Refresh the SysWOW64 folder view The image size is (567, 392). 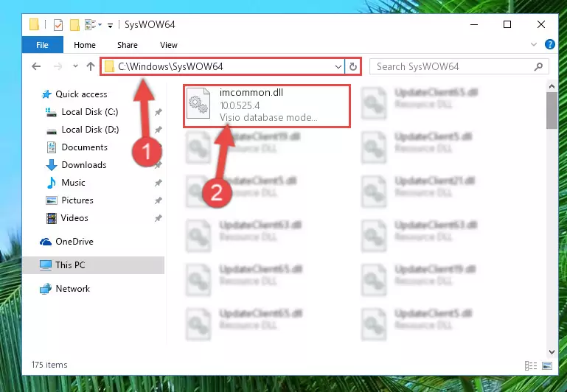(353, 67)
